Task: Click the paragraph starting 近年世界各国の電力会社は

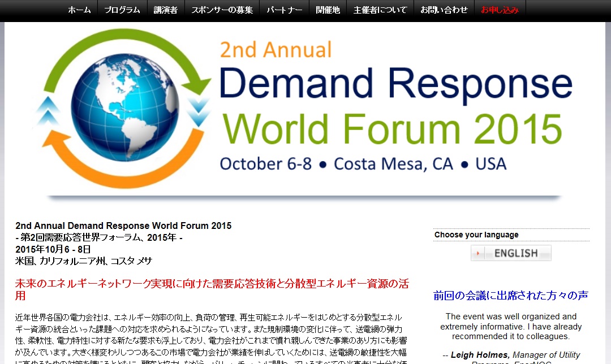Action: [x=211, y=338]
